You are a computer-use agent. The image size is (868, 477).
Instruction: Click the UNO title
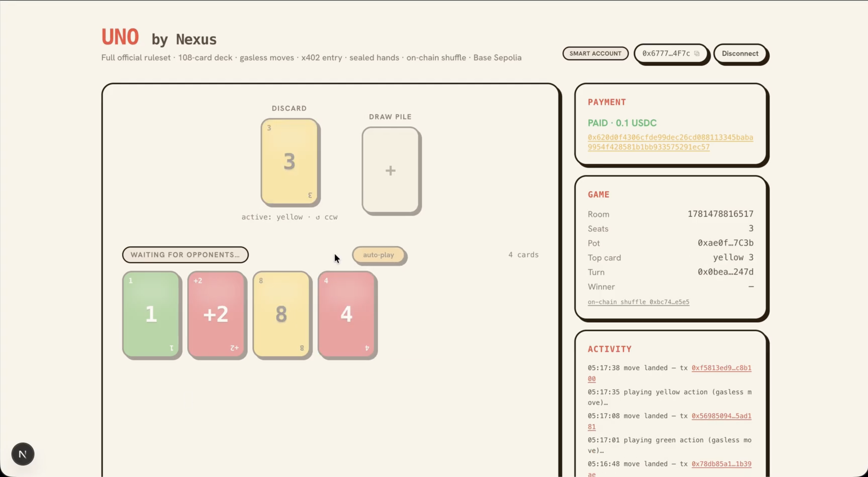(120, 37)
